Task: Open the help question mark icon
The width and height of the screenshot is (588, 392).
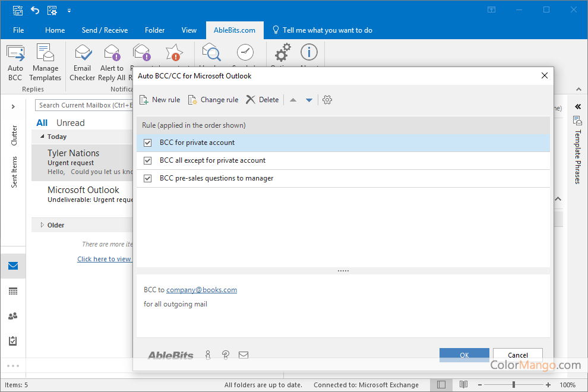Action: [x=225, y=355]
